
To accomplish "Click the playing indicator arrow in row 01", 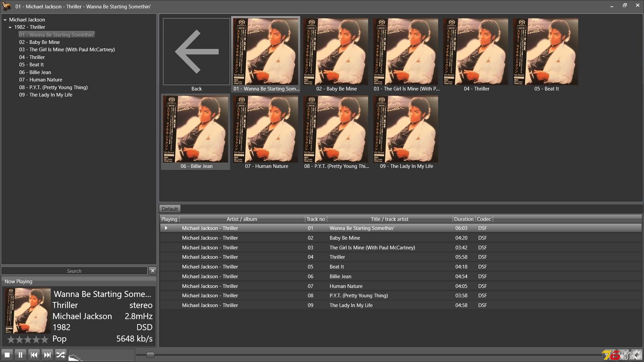I will [166, 228].
